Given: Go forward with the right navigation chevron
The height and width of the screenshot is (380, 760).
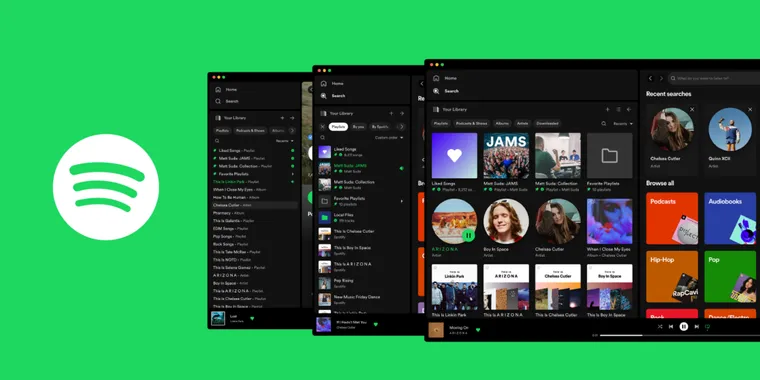Looking at the screenshot, I should tap(661, 78).
